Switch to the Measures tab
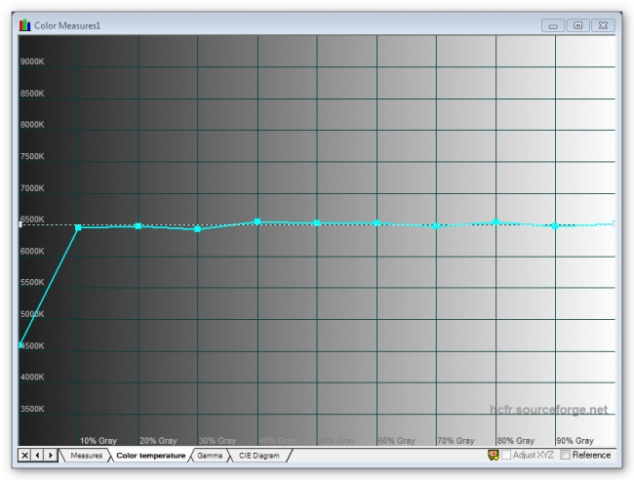 [85, 455]
